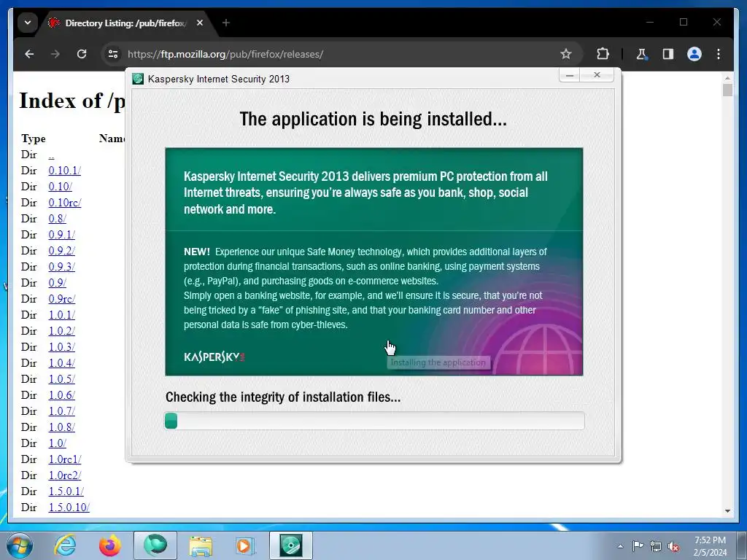
Task: Click Kaspersky title bar icon
Action: pos(138,79)
